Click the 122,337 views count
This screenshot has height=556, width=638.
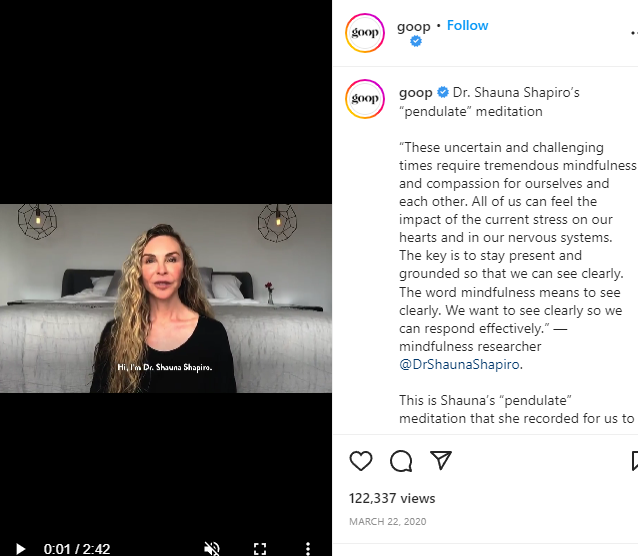tap(392, 498)
